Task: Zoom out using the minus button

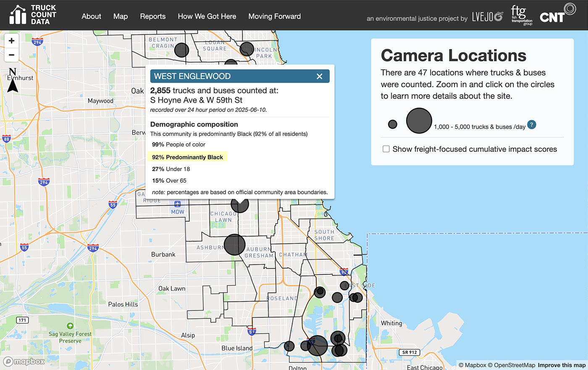Action: tap(11, 55)
